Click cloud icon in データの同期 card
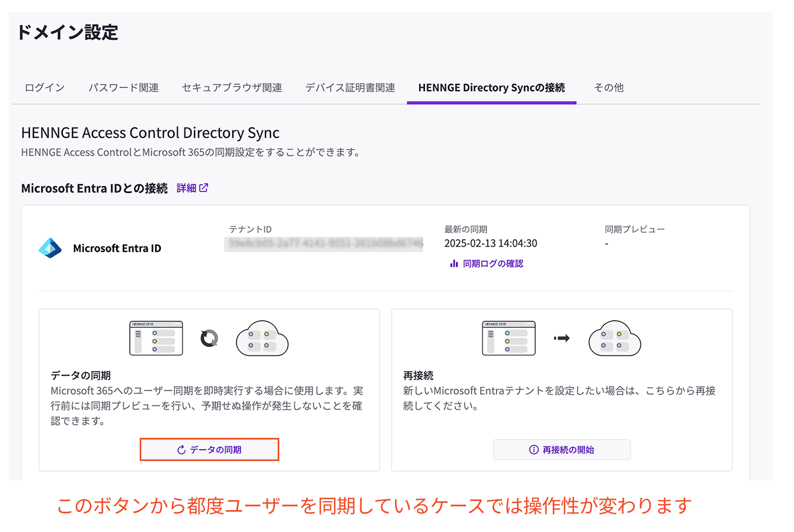Viewport: 794px width, 532px height. coord(262,338)
